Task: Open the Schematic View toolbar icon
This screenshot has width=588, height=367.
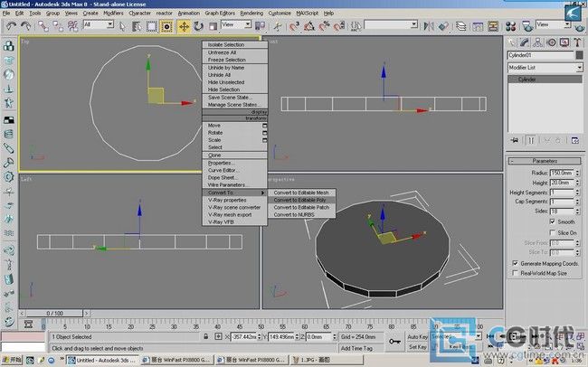Action: tap(493, 26)
